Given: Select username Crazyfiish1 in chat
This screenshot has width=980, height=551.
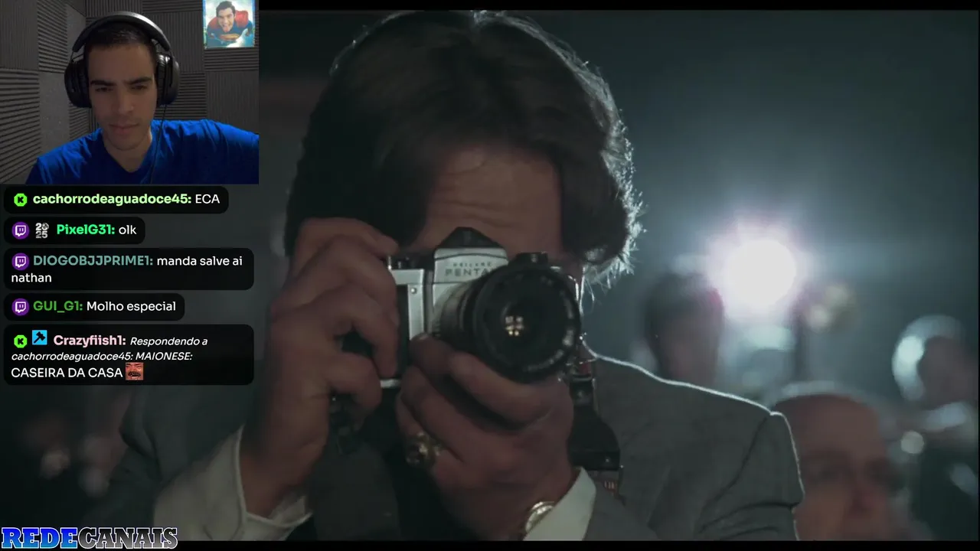Looking at the screenshot, I should tap(90, 341).
